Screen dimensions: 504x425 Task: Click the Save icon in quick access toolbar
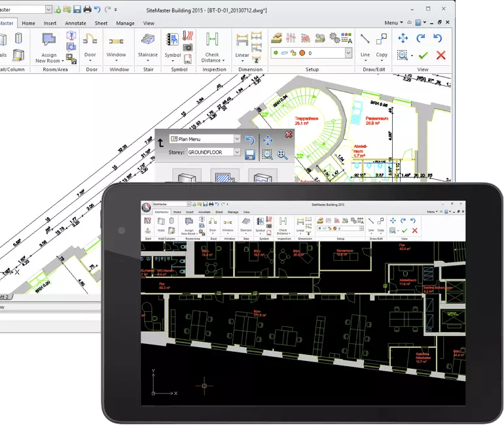77,9
